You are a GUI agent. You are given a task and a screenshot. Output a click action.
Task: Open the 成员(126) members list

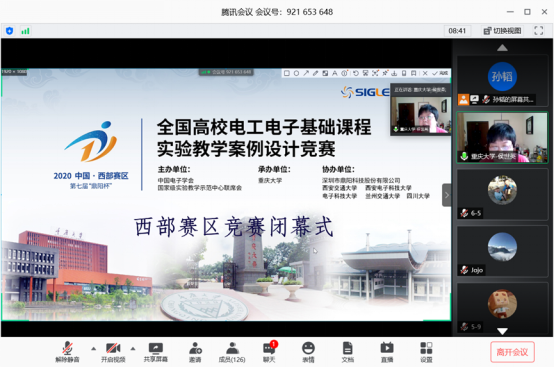click(x=232, y=348)
